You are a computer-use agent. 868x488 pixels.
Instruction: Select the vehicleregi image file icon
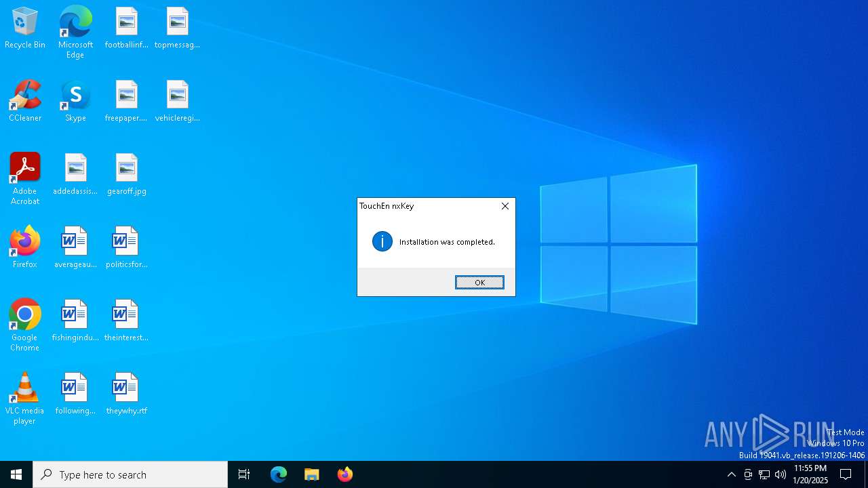click(x=177, y=102)
